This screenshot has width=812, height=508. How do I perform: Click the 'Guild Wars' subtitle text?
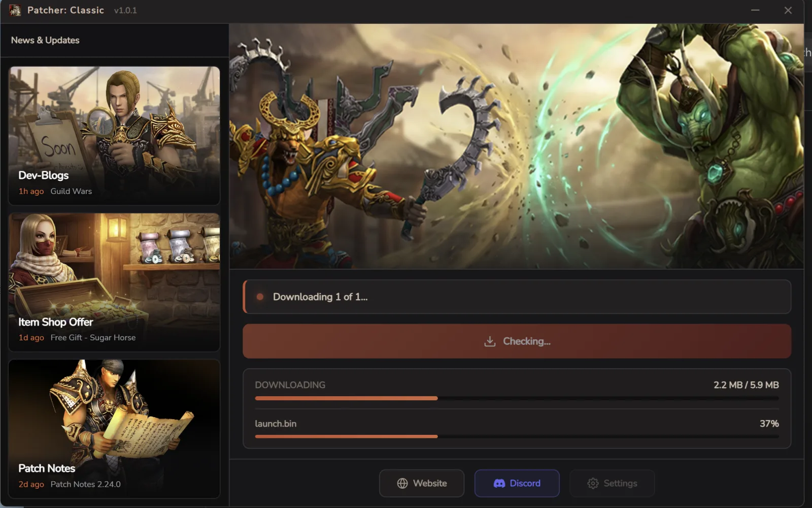[71, 192]
